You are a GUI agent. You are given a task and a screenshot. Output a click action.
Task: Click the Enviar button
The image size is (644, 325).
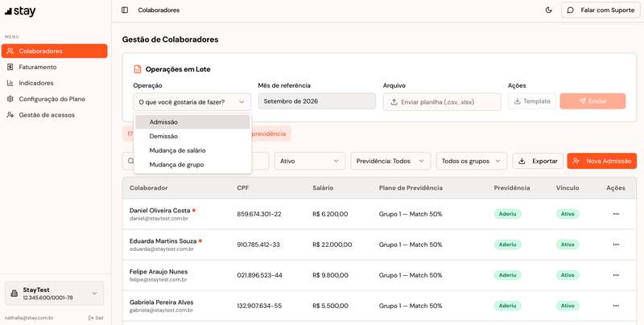pos(592,101)
